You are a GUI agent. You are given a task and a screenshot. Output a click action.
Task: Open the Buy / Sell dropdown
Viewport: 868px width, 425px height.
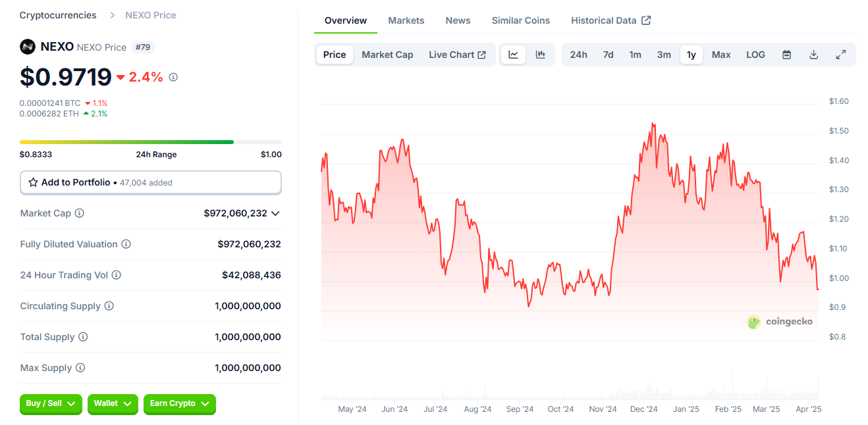pyautogui.click(x=51, y=404)
